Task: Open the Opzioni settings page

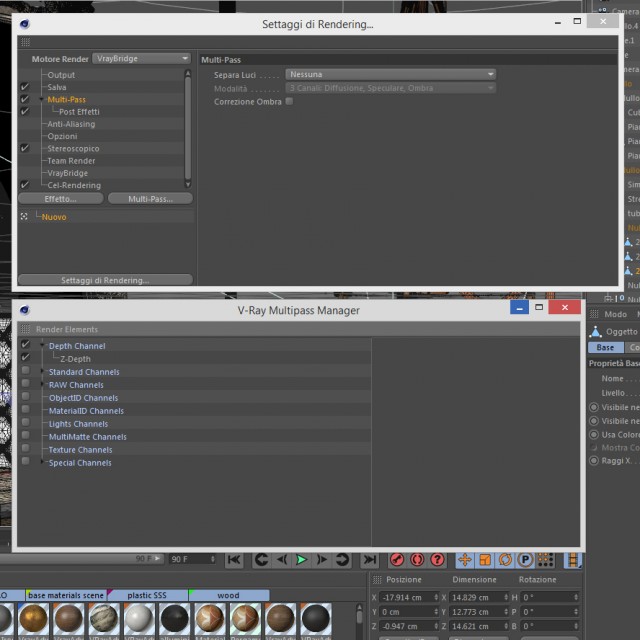Action: point(62,136)
